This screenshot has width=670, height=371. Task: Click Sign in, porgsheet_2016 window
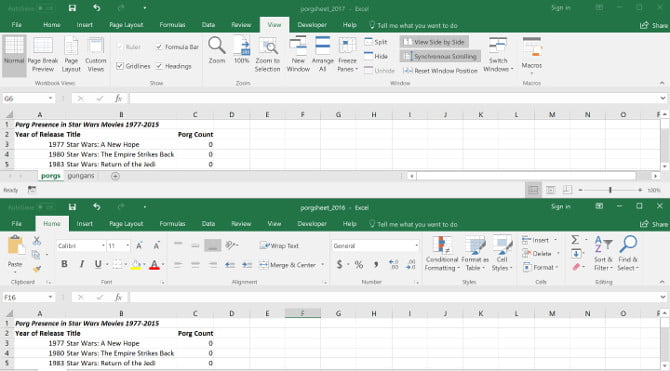click(561, 206)
